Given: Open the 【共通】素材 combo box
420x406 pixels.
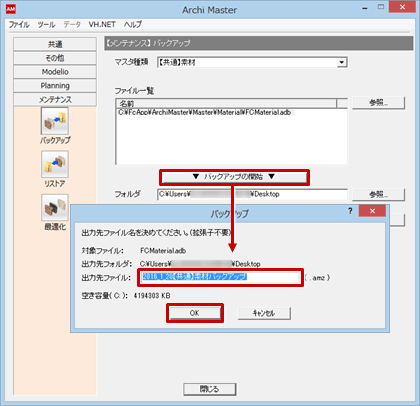Looking at the screenshot, I should (252, 62).
